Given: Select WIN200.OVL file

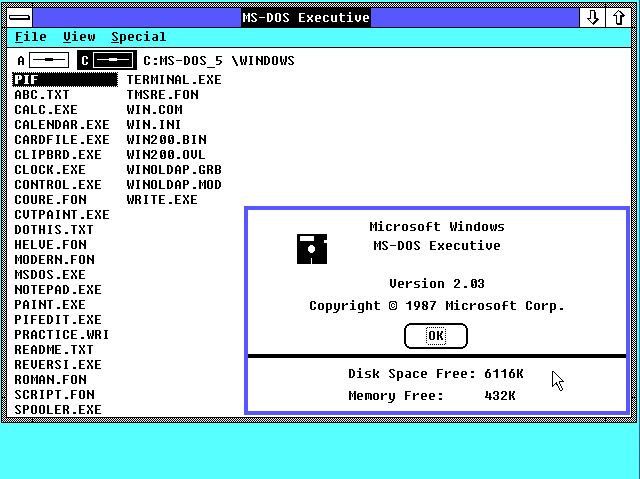Looking at the screenshot, I should click(166, 155).
